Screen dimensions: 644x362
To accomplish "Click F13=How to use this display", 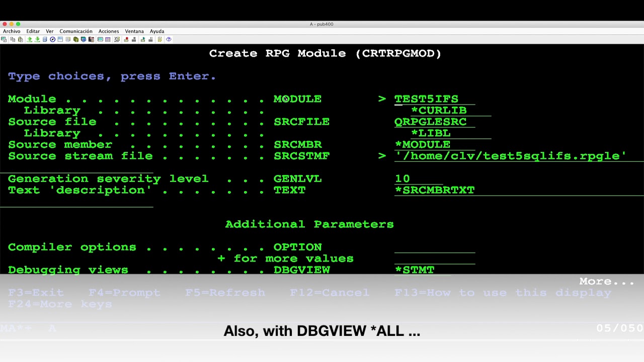I will (503, 293).
